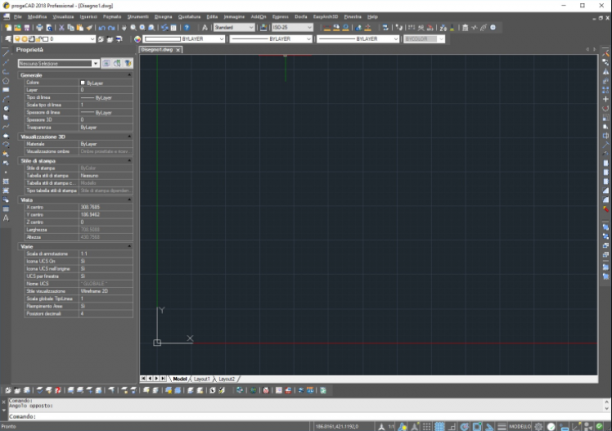The height and width of the screenshot is (431, 612).
Task: Click the Text Style 'A' icon
Action: [x=205, y=28]
